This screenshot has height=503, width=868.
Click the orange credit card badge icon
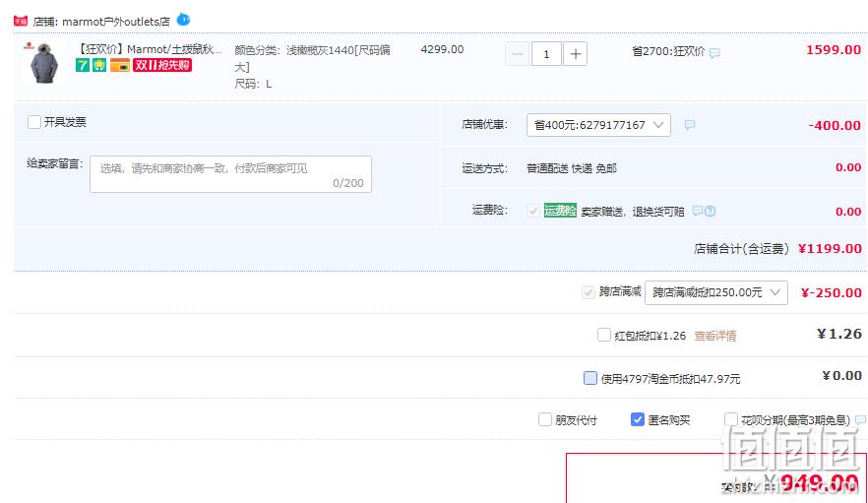click(x=120, y=65)
